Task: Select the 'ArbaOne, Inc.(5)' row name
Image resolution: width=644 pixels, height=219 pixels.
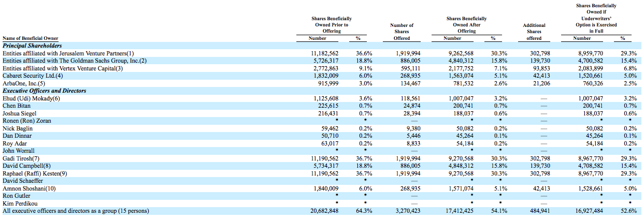Action: point(24,83)
